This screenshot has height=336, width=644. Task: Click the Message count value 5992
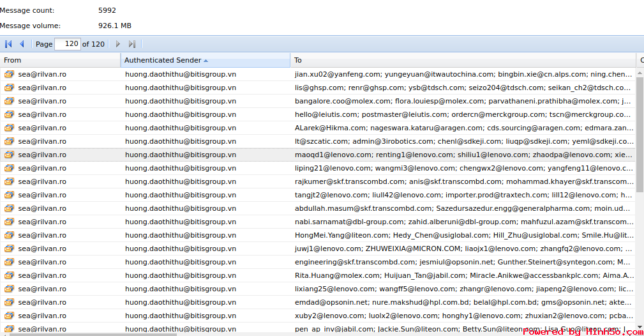click(x=107, y=10)
